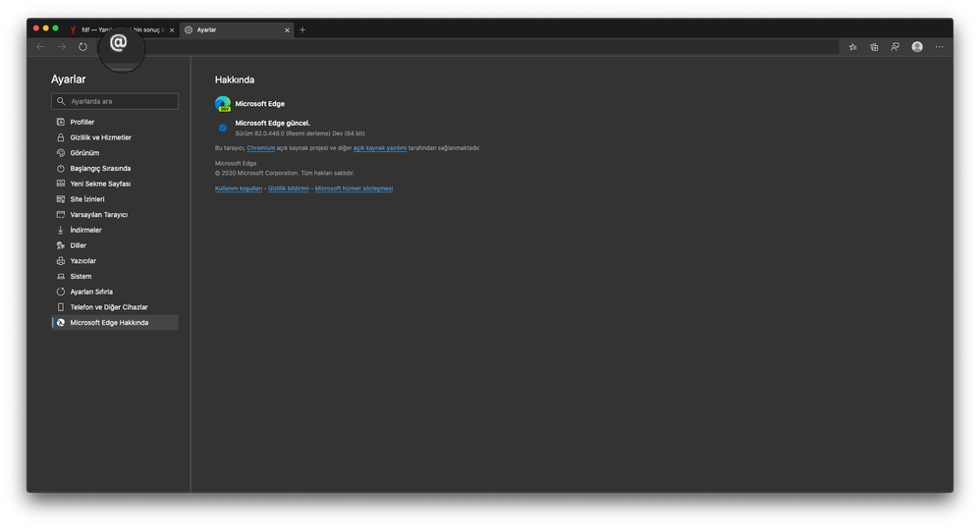Click the version text Sürüm 82.0.446.0
Image resolution: width=980 pixels, height=528 pixels.
click(300, 133)
